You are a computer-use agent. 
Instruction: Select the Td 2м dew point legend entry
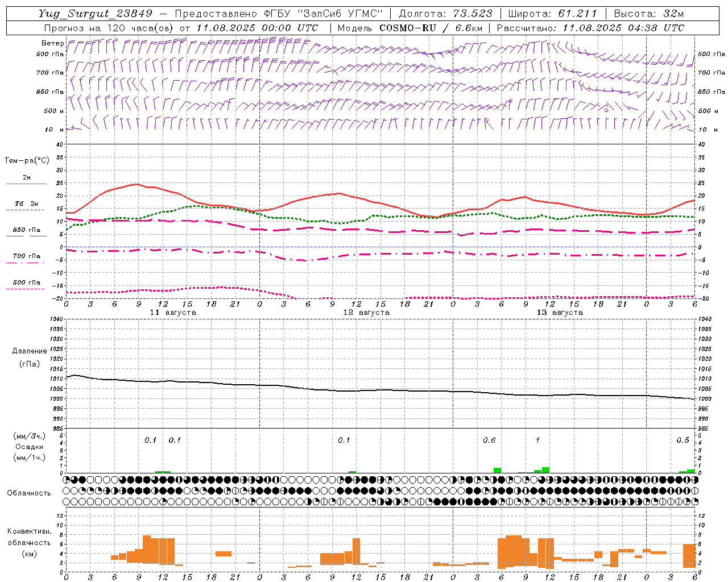pyautogui.click(x=27, y=203)
